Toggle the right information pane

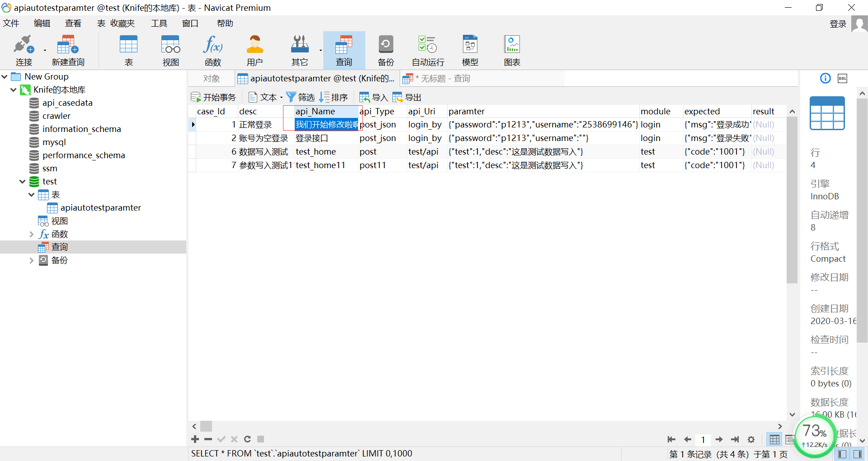point(857,454)
